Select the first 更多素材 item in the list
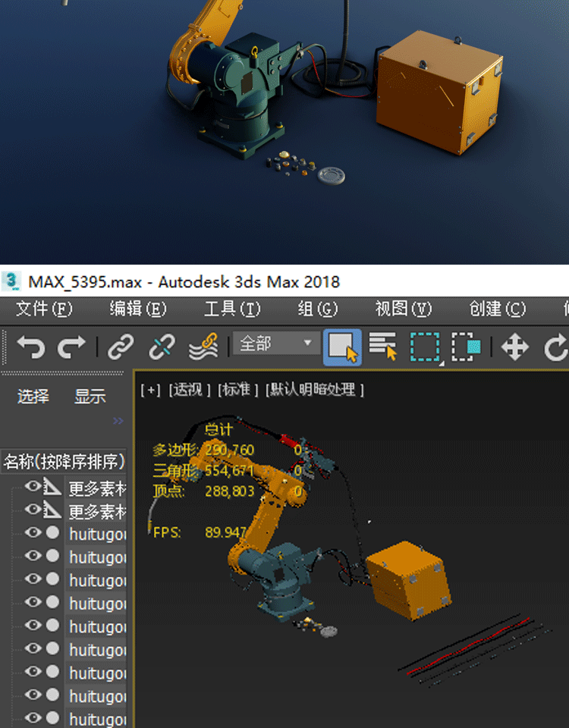 (x=98, y=488)
